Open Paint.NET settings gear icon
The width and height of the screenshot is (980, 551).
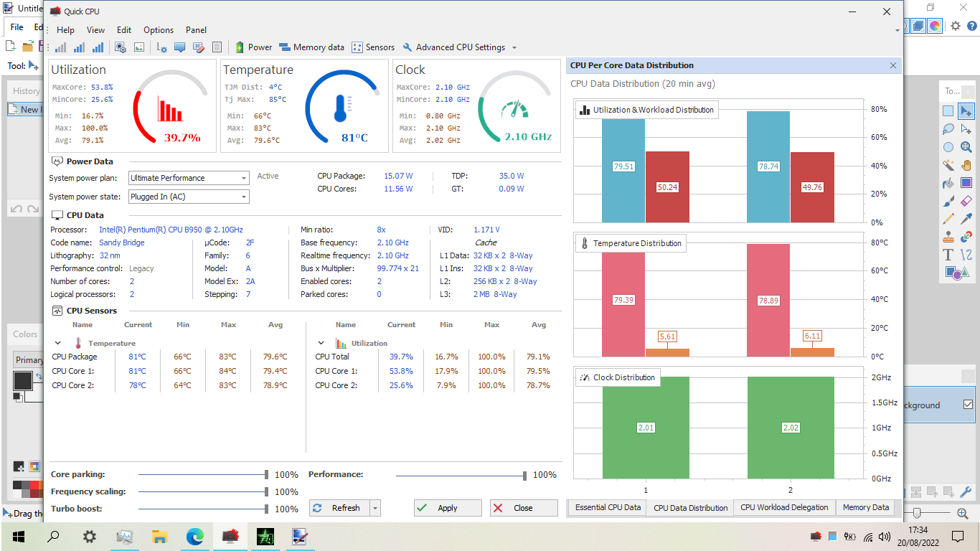[956, 27]
